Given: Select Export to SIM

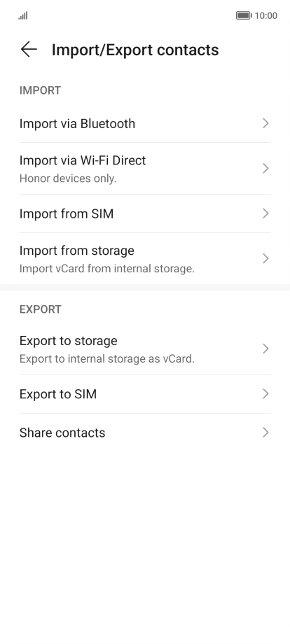Looking at the screenshot, I should click(x=145, y=394).
